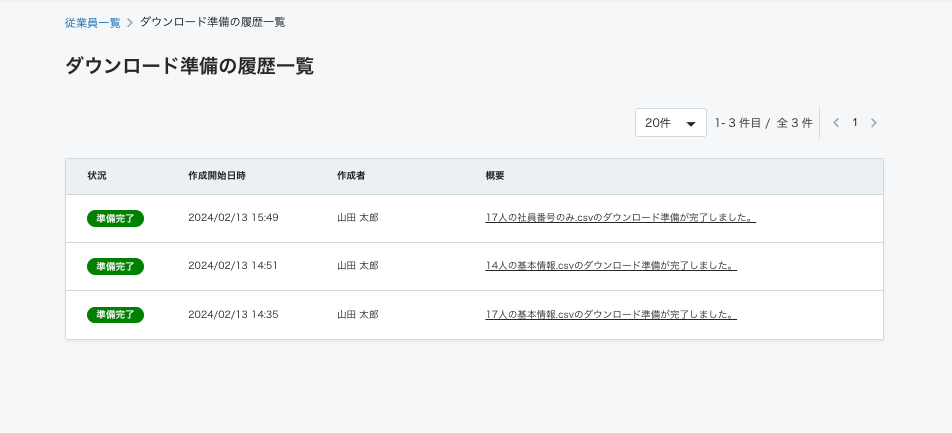Click the 状況 column header

pos(97,176)
